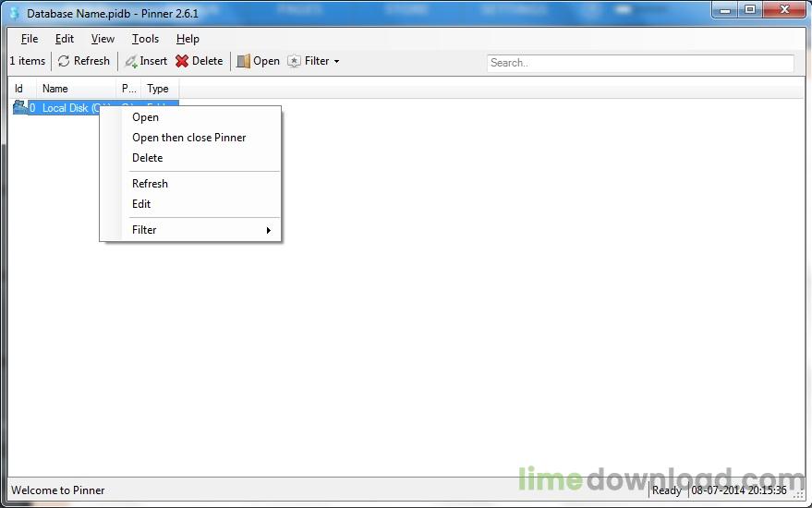Click the Refresh toolbar icon

64,61
